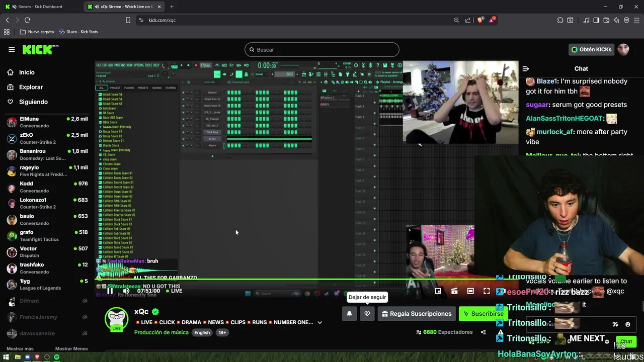
Task: Go to the Kick home logo
Action: coord(40,49)
